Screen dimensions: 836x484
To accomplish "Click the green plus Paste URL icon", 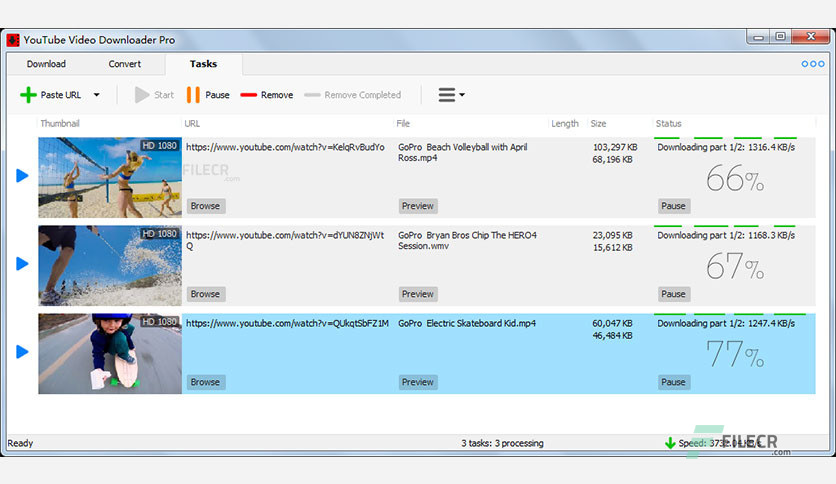I will click(28, 95).
